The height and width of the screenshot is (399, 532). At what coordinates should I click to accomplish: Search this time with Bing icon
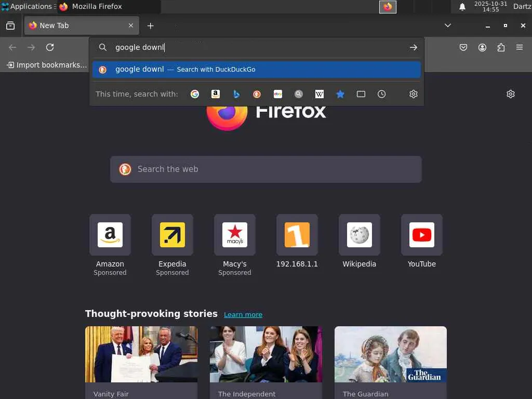pos(236,94)
